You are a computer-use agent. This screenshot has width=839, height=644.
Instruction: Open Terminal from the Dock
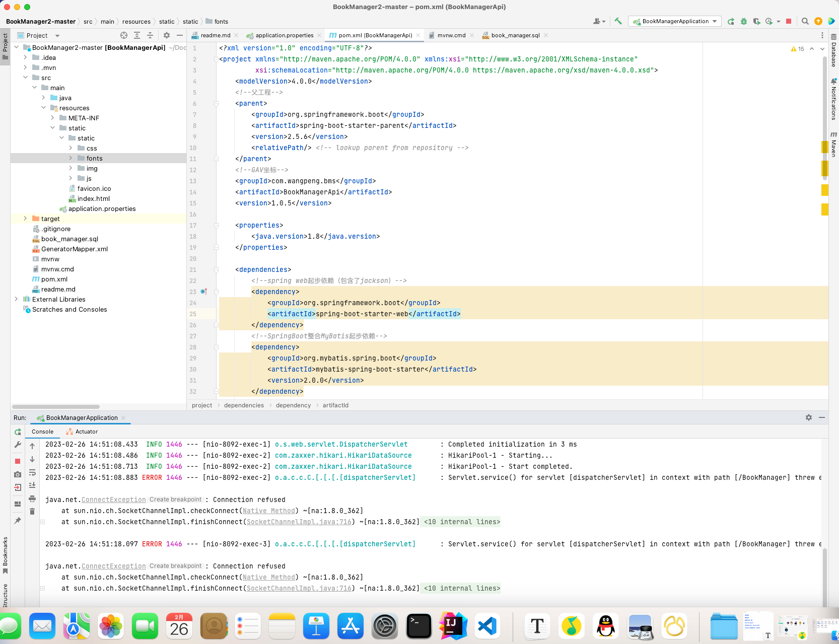click(419, 626)
